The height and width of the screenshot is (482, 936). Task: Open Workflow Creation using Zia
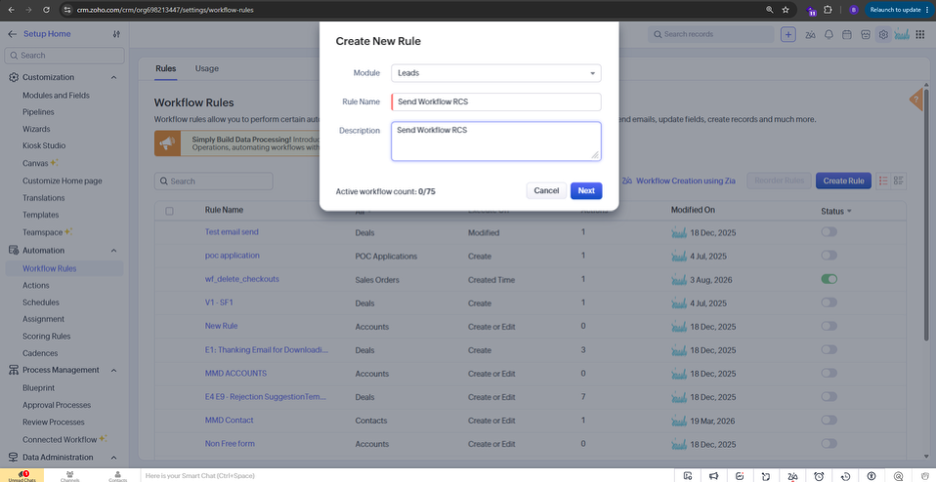click(x=679, y=180)
